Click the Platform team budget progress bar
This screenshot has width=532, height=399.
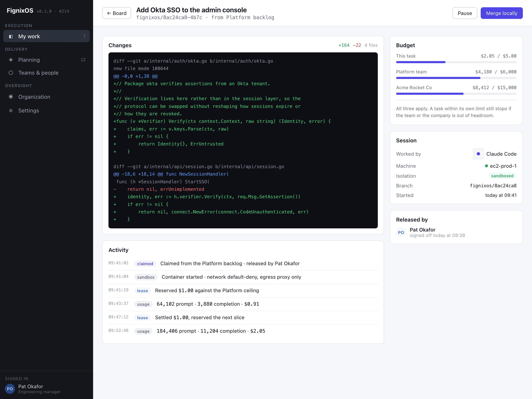tap(456, 78)
